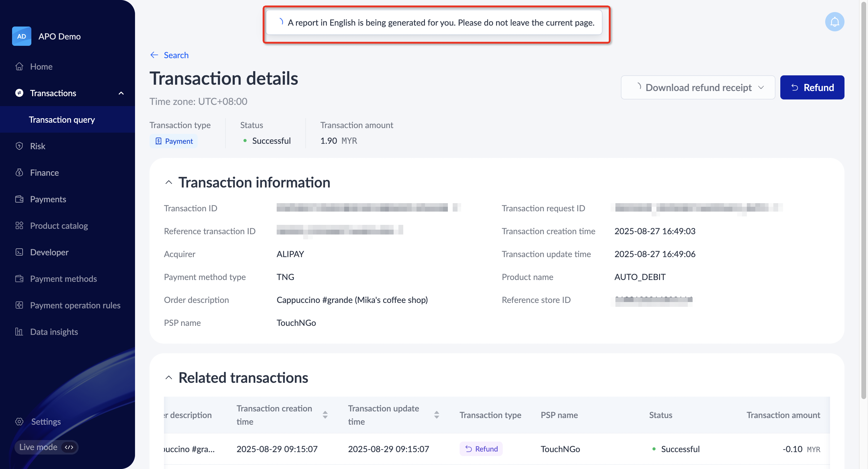This screenshot has height=469, width=868.
Task: Open the Developer section
Action: pos(49,252)
